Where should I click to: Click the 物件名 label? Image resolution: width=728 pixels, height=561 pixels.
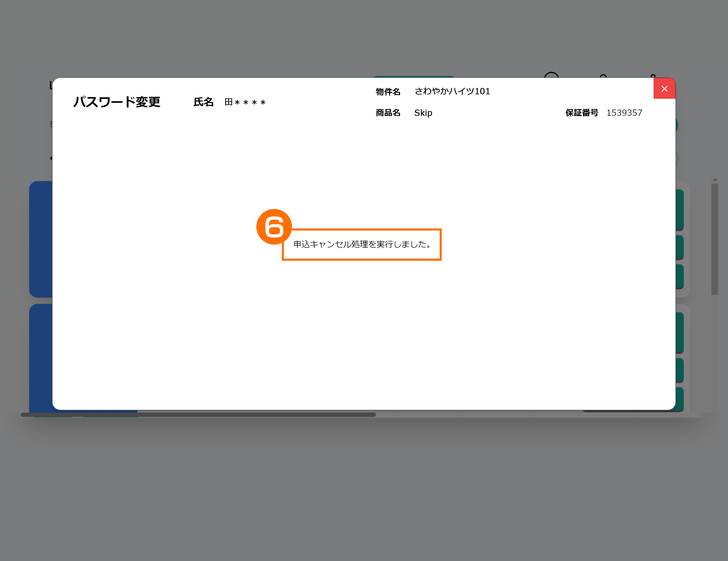click(x=388, y=92)
